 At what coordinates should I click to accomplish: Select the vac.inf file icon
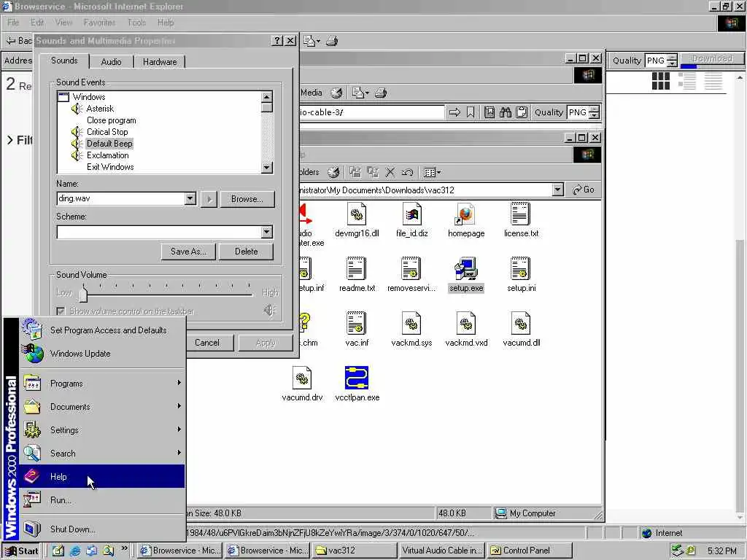[357, 323]
